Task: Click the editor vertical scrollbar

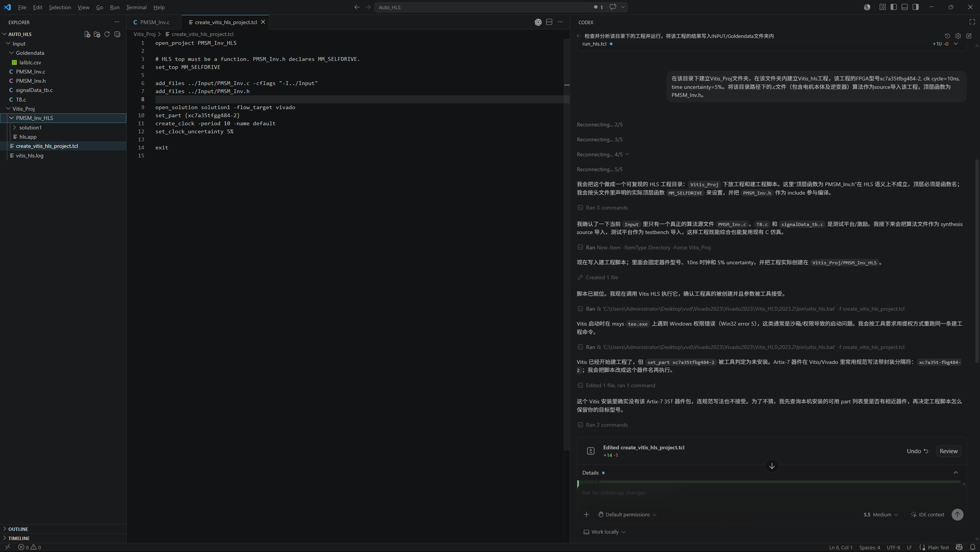Action: (567, 245)
